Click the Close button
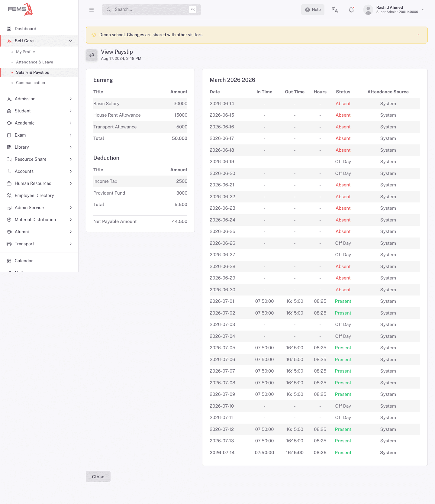This screenshot has height=504, width=435. coord(98,477)
